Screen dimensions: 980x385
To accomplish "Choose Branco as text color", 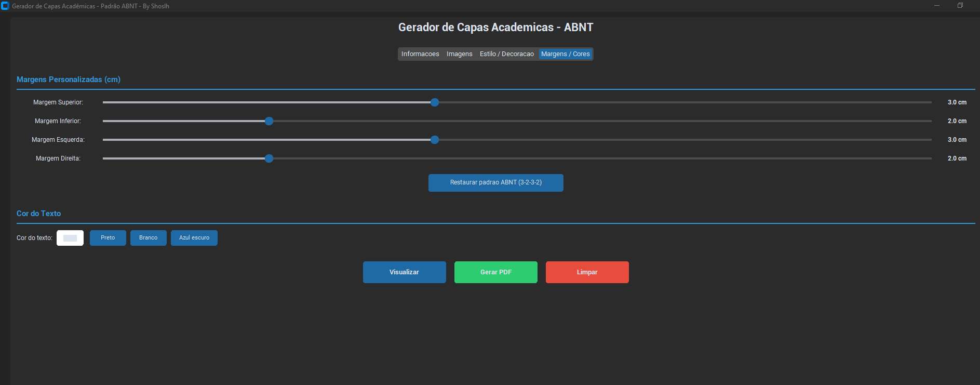I will point(148,238).
